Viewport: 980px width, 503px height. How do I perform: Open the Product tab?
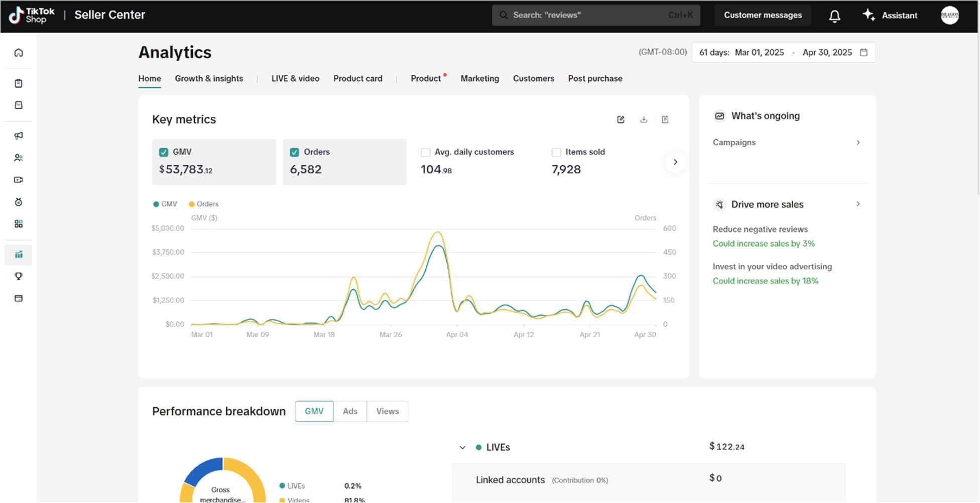(426, 78)
